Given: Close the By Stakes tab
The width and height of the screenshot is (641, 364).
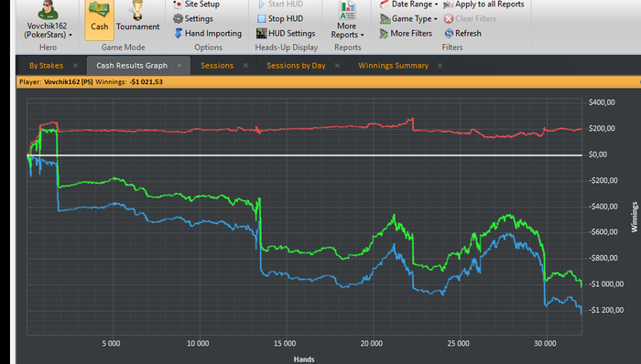Looking at the screenshot, I should [75, 66].
